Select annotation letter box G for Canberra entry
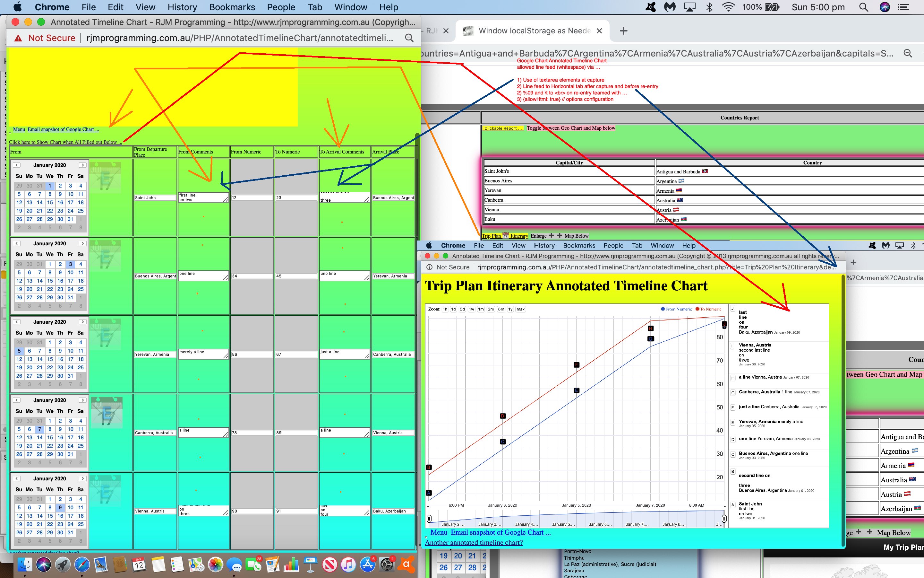The height and width of the screenshot is (578, 924). (732, 393)
